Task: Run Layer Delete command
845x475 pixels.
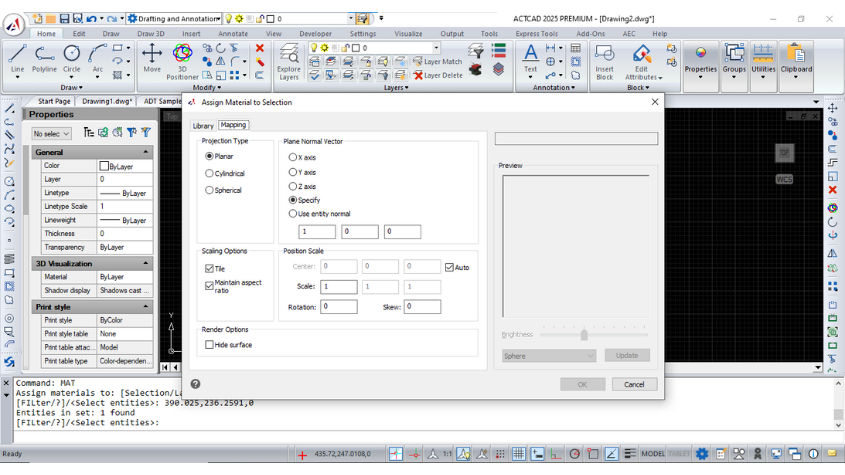Action: point(438,75)
